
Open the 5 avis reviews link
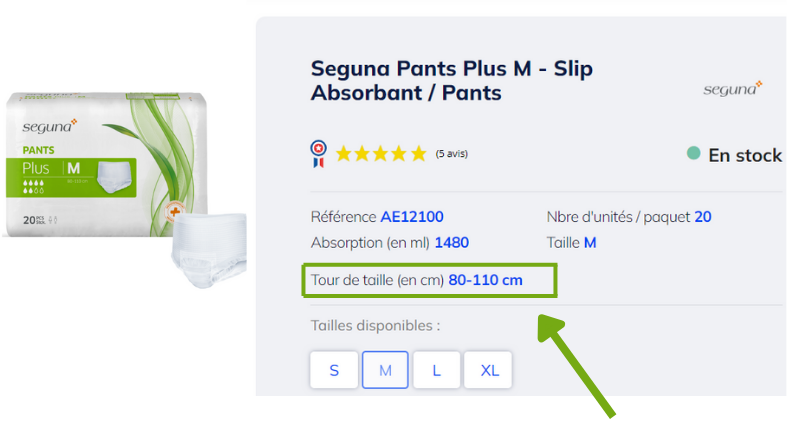452,154
